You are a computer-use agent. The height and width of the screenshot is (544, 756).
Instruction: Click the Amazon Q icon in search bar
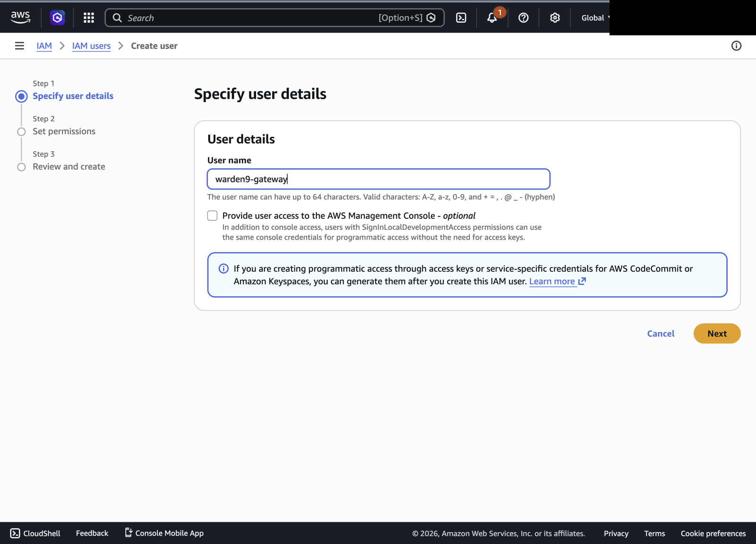pos(431,18)
